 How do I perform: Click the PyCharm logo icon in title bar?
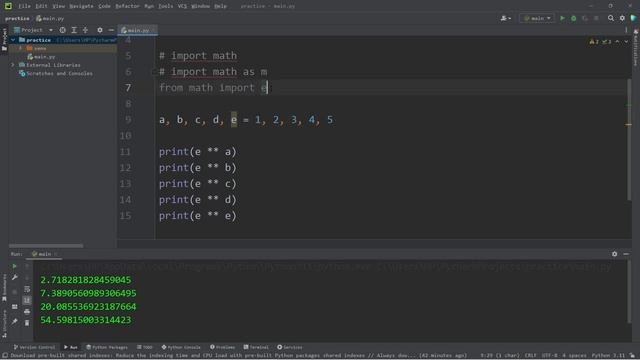click(8, 6)
